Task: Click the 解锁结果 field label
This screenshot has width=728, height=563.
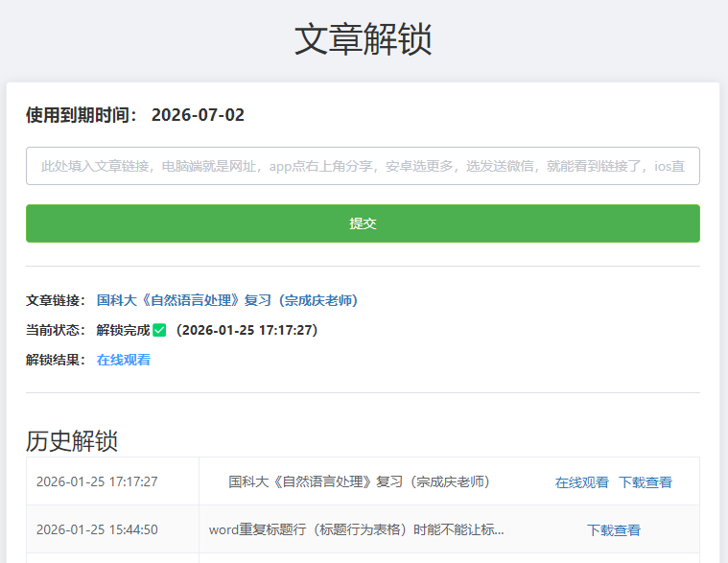Action: point(56,360)
